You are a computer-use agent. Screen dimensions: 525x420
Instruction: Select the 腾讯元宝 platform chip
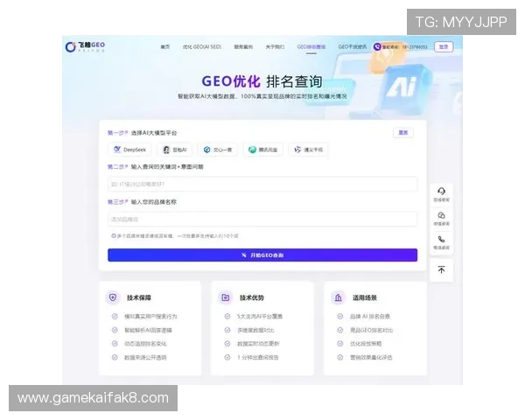tap(262, 150)
